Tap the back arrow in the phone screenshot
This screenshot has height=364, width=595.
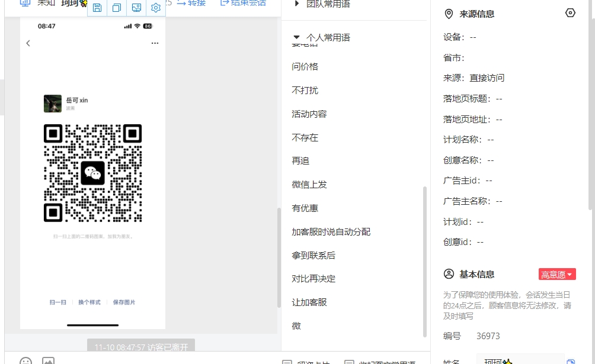tap(28, 43)
